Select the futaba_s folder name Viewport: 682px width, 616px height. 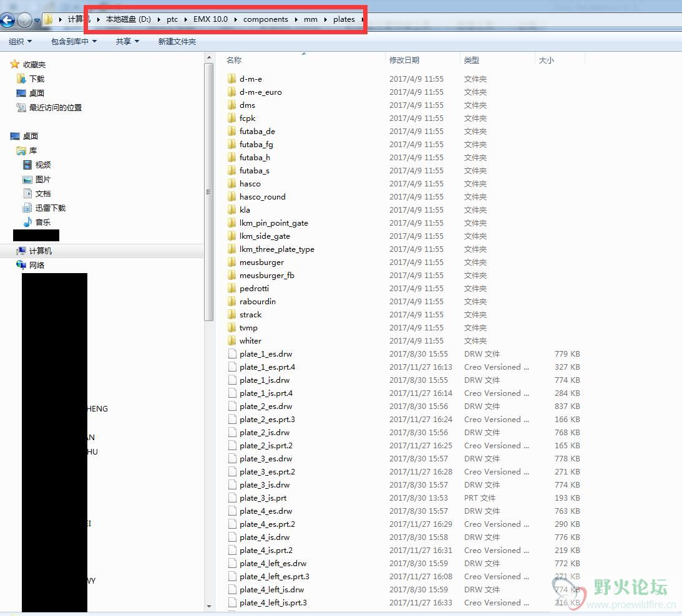255,170
